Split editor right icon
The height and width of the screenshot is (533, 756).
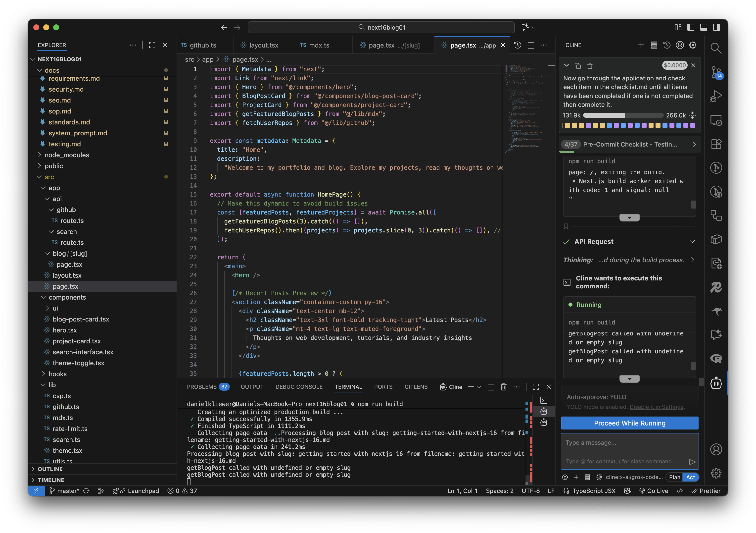pos(531,45)
